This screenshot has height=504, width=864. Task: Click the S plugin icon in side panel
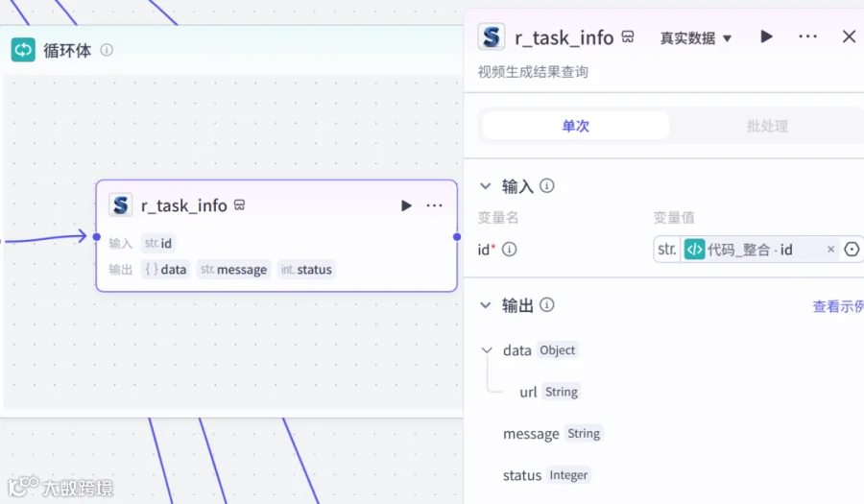point(491,36)
